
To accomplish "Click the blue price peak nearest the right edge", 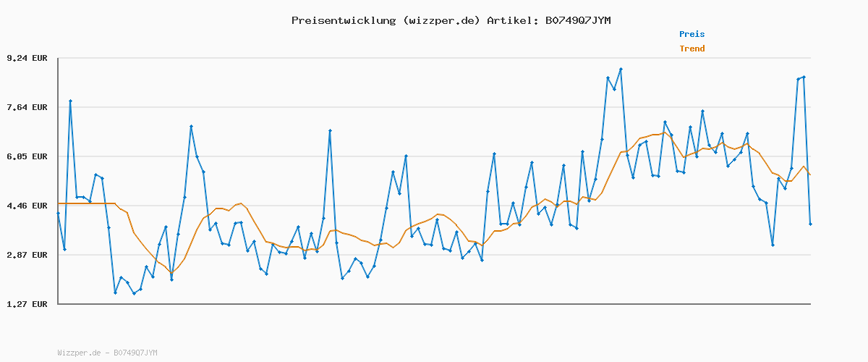I will (804, 77).
